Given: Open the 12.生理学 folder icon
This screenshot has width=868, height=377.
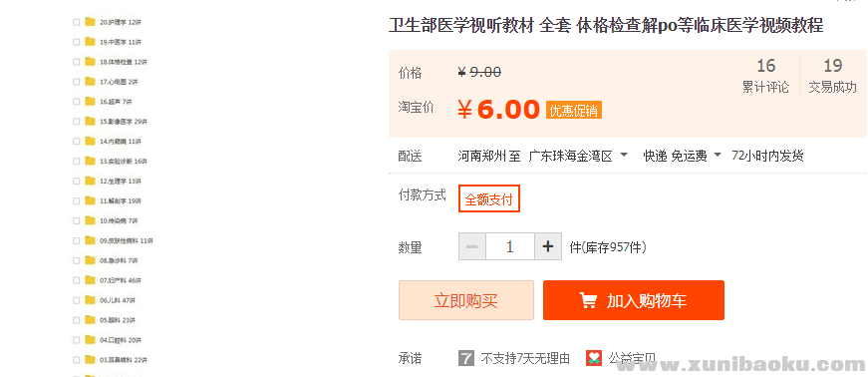Looking at the screenshot, I should coord(91,181).
